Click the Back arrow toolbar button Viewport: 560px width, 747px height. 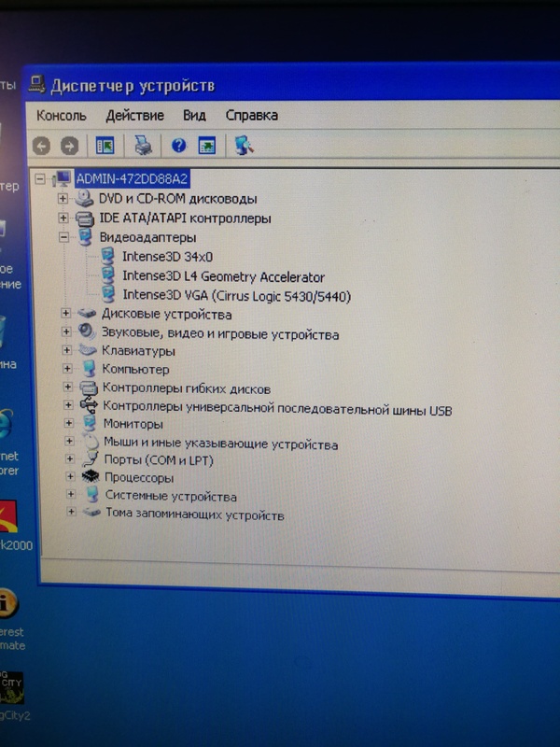[x=41, y=146]
